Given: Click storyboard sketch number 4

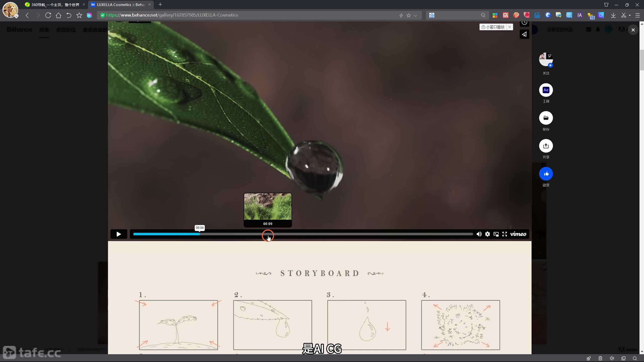Looking at the screenshot, I should (460, 325).
